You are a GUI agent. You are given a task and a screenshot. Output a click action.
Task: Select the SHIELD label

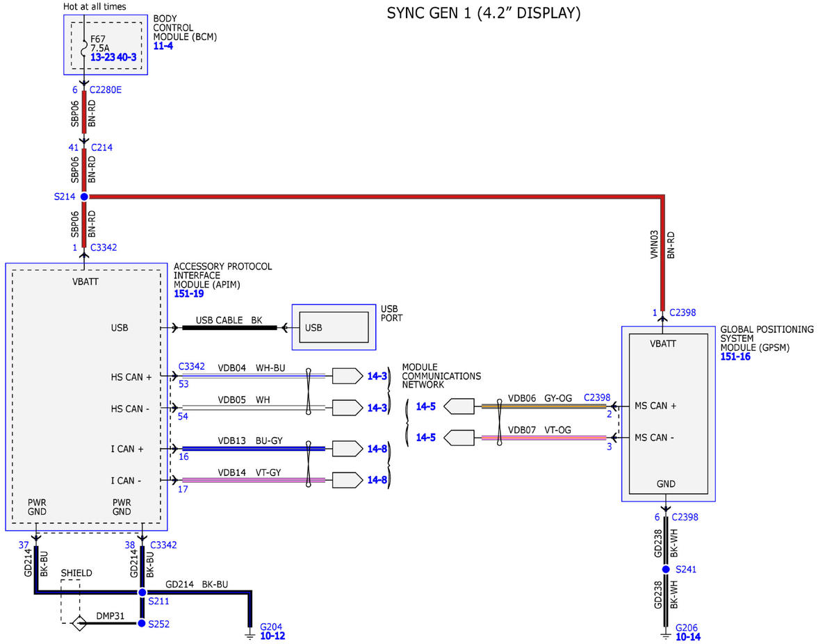76,573
